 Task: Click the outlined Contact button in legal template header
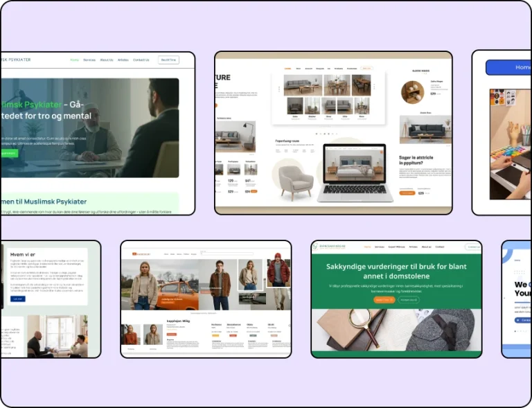click(474, 247)
